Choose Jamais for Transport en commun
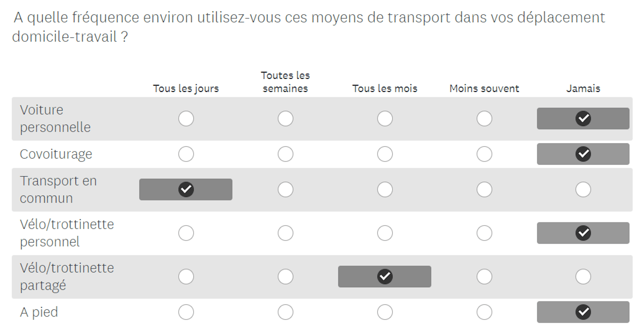The width and height of the screenshot is (644, 336). (583, 189)
